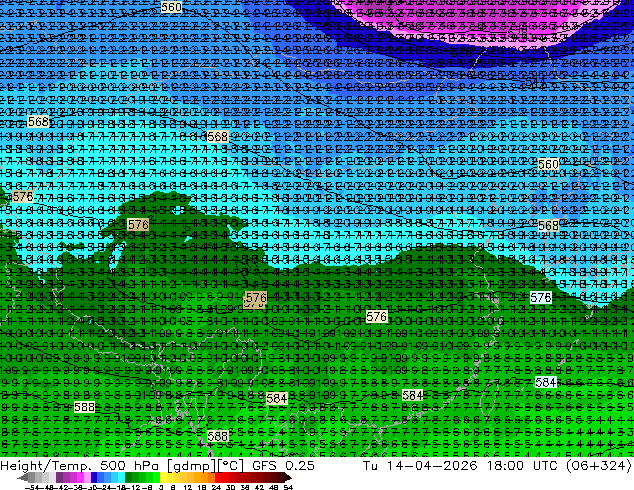Pick the yellow legend swatch
634x490 pixels.
click(x=164, y=477)
